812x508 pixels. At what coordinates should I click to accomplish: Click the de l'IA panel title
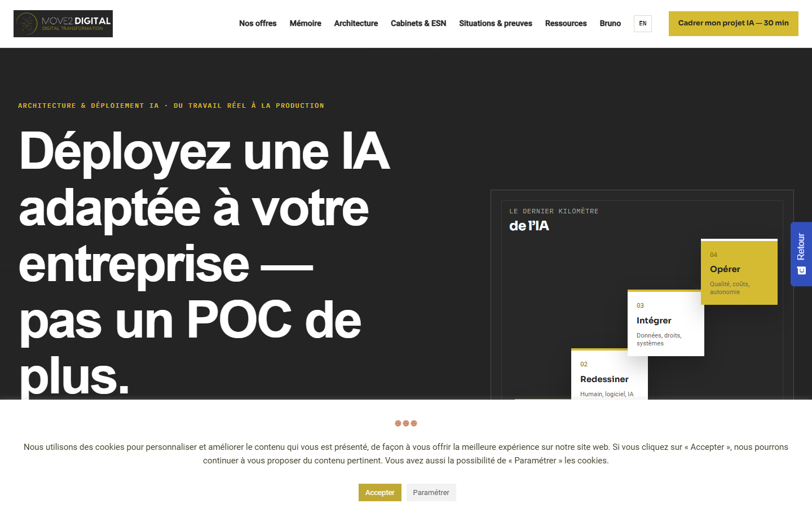click(x=529, y=226)
